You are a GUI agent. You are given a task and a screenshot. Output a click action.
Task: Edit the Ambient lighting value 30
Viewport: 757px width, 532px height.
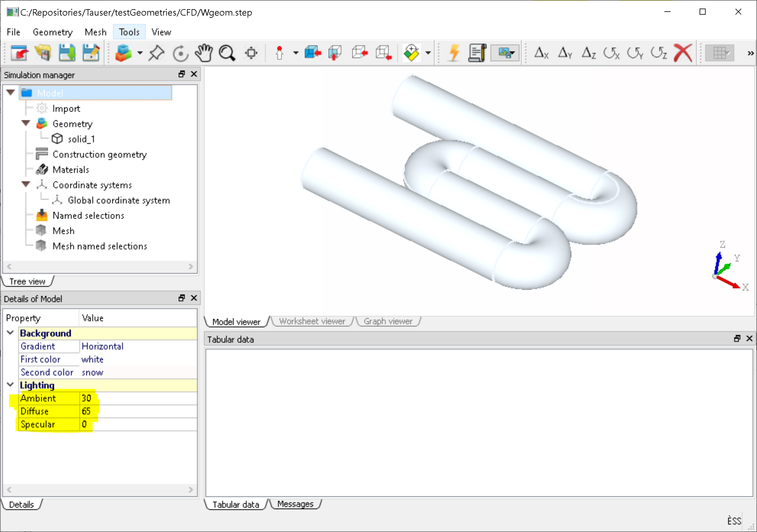point(86,398)
